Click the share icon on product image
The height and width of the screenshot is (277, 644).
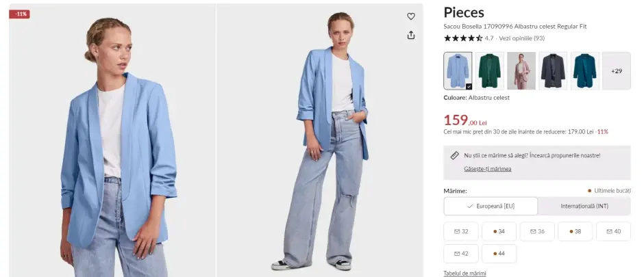coord(410,36)
